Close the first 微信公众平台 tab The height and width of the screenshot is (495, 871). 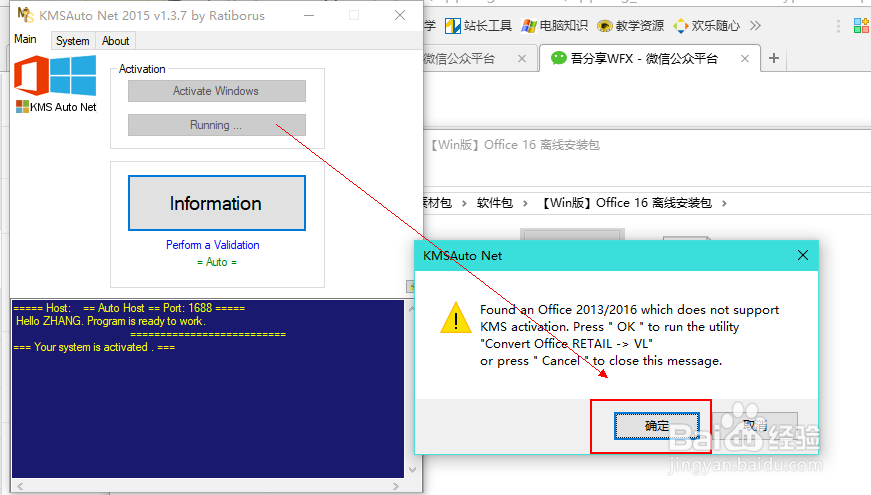pos(522,58)
